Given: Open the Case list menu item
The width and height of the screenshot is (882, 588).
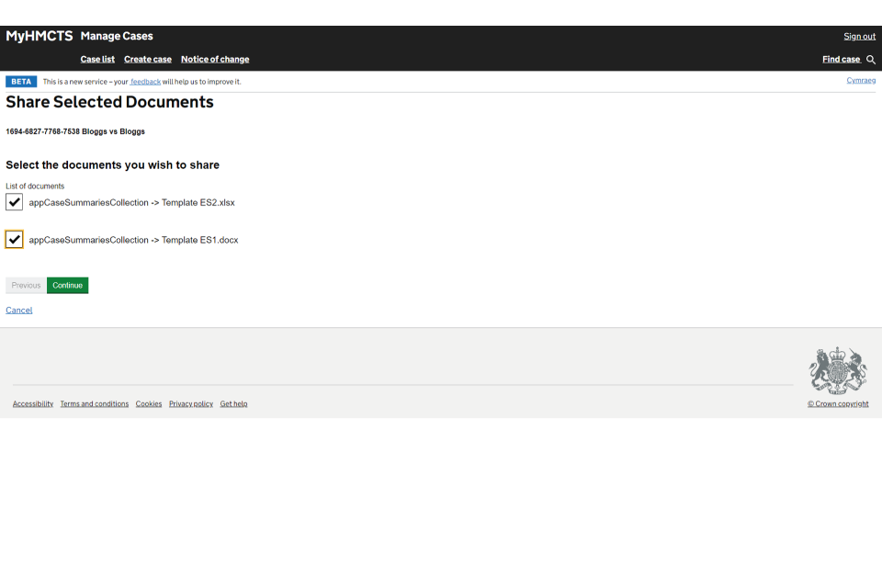Looking at the screenshot, I should (x=97, y=60).
